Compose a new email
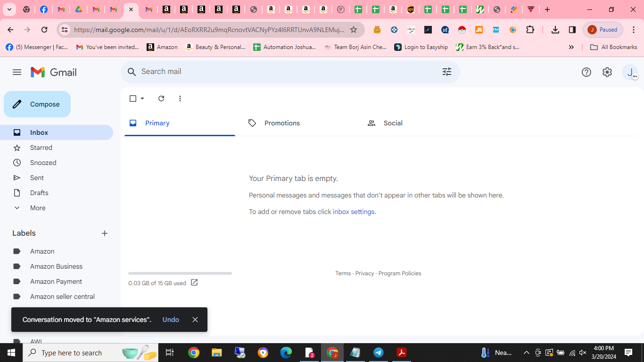 point(37,104)
